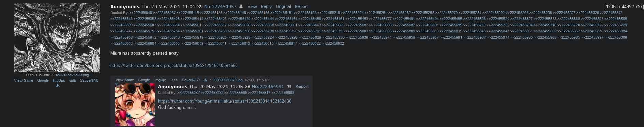Jump to quoted reply >>222455048
644x127 pixels.
pyautogui.click(x=141, y=13)
